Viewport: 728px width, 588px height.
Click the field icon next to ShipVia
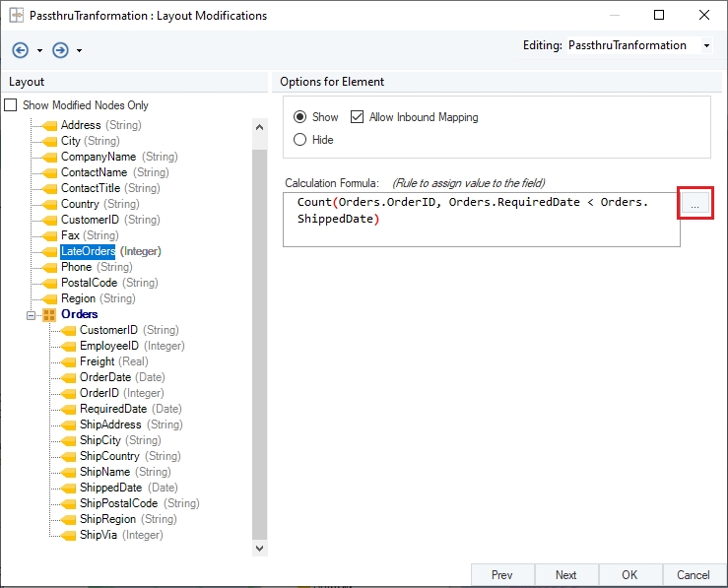pyautogui.click(x=68, y=535)
